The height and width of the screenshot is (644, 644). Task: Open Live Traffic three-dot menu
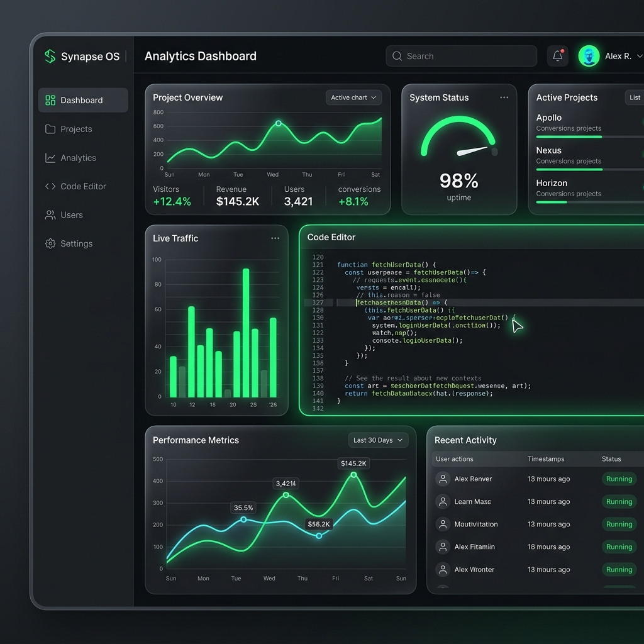pyautogui.click(x=275, y=238)
